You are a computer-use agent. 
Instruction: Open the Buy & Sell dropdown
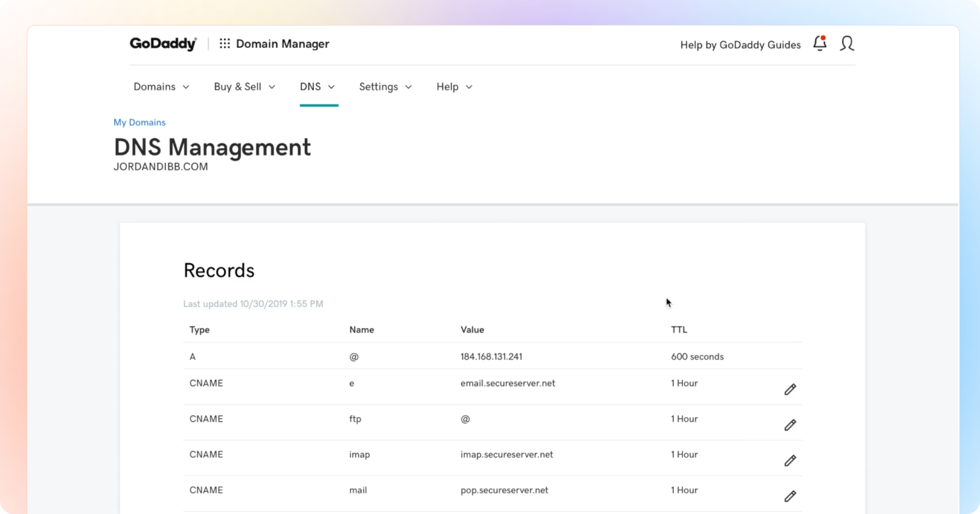click(x=244, y=87)
